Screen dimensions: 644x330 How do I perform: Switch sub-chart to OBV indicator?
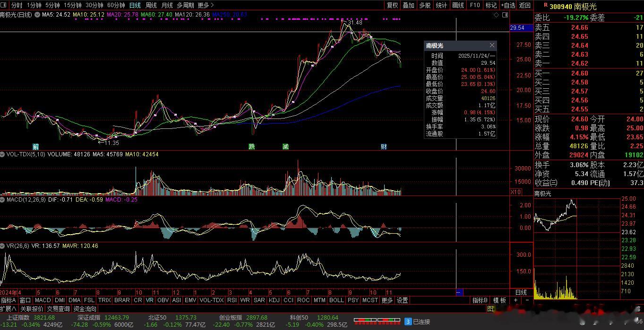(x=163, y=300)
